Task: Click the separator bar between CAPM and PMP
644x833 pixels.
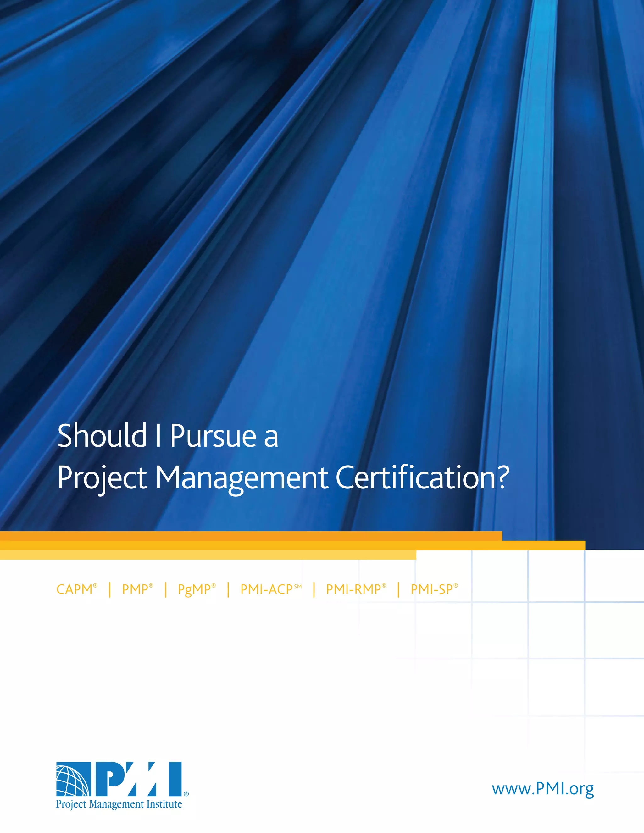Action: coord(110,590)
